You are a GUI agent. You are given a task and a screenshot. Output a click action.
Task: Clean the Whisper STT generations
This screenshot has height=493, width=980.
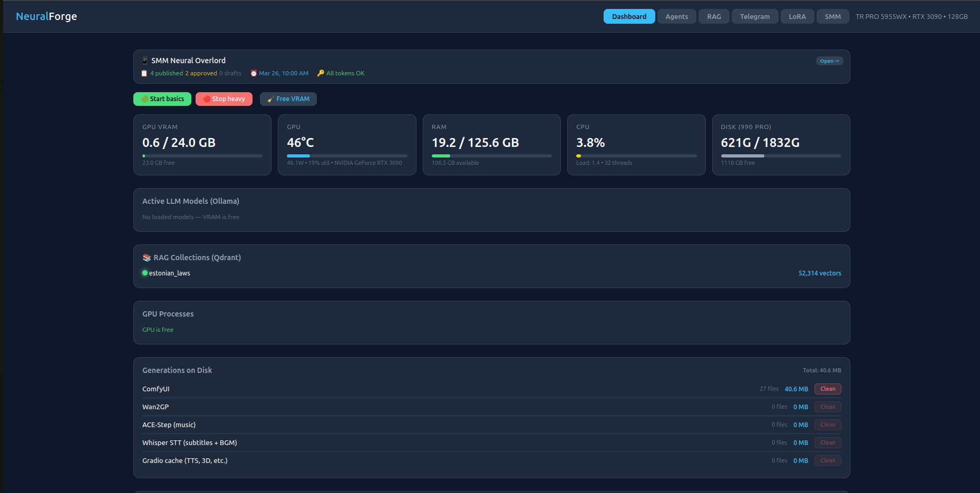[x=828, y=442]
